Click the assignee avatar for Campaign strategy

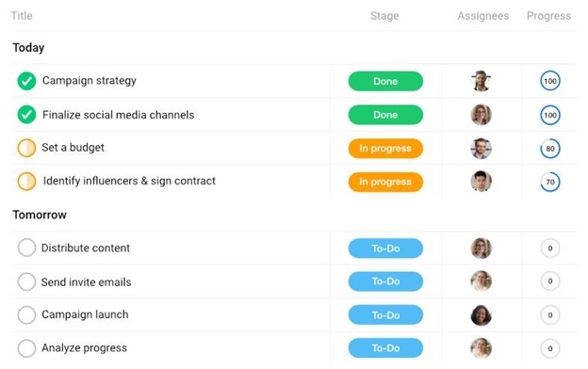[481, 81]
